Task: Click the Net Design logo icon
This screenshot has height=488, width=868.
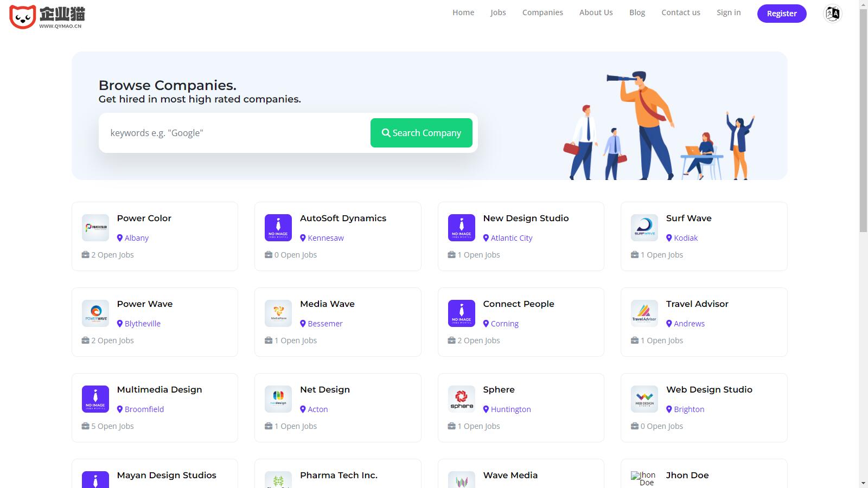Action: tap(278, 399)
